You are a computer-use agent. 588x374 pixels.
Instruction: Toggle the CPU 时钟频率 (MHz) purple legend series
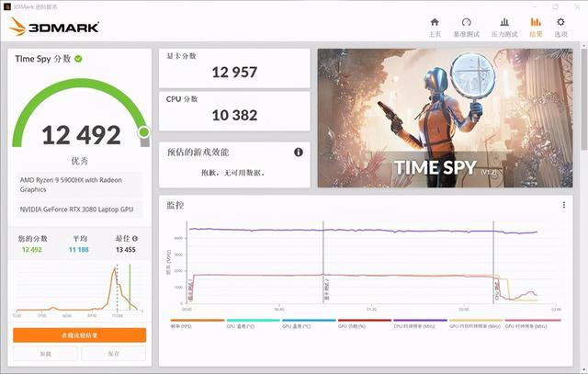[x=421, y=323]
